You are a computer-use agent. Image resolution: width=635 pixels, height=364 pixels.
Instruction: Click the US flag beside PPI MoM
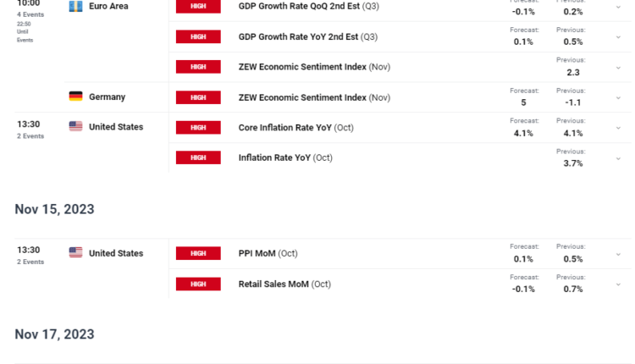click(75, 252)
